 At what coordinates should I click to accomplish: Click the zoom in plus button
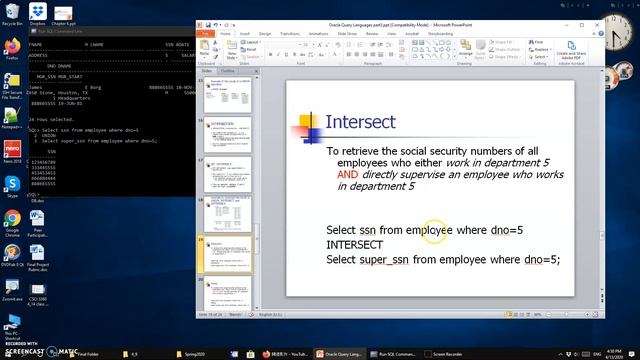click(587, 315)
